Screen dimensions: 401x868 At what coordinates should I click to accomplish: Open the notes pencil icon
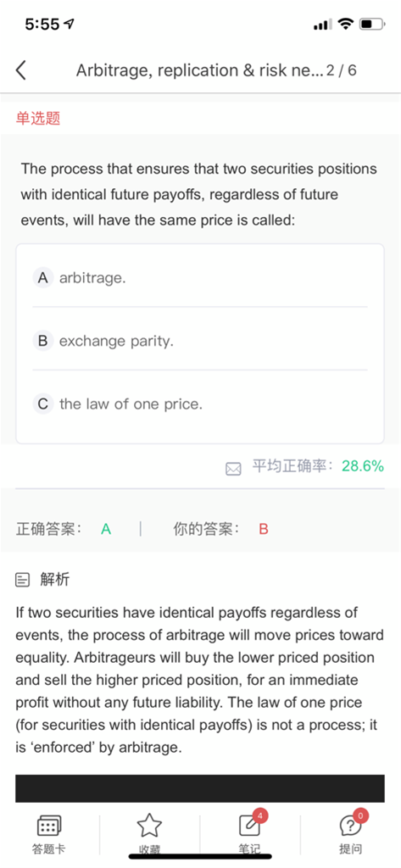click(249, 827)
